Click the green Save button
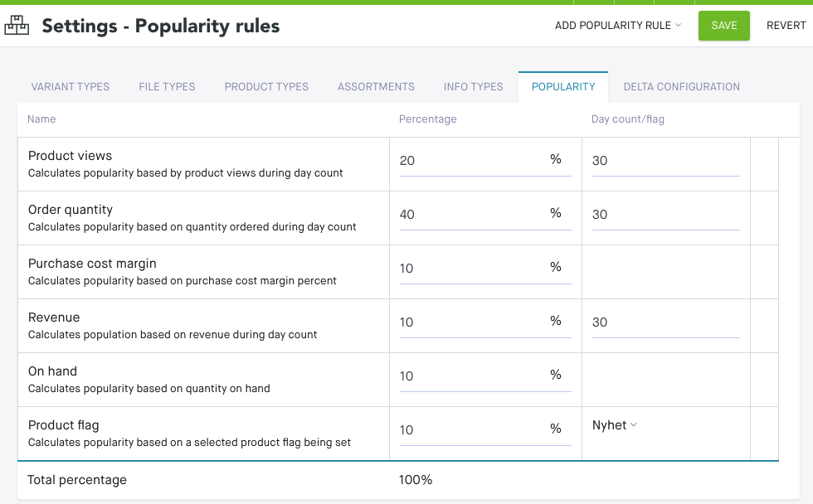The image size is (813, 504). [723, 26]
